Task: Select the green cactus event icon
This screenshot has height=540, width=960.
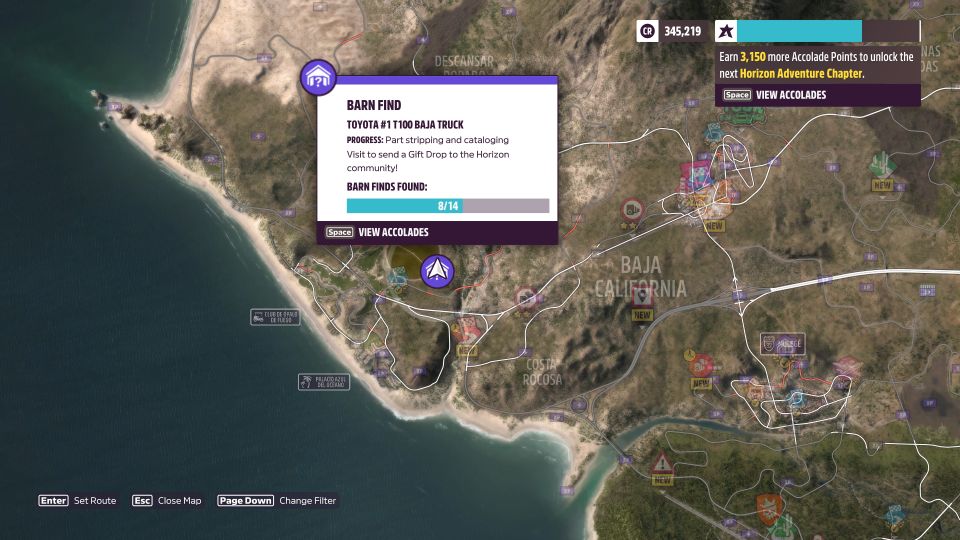Action: coord(882,164)
